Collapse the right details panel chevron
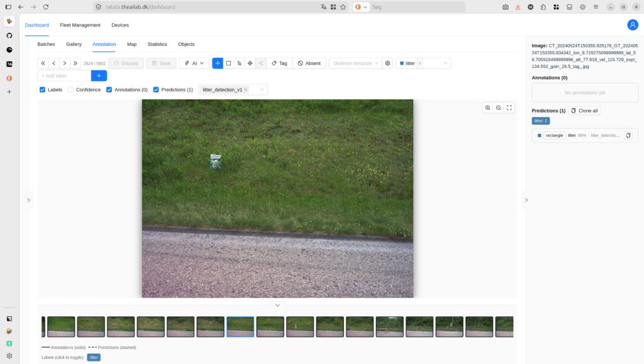Screen dimensions: 644x364 pos(526,200)
